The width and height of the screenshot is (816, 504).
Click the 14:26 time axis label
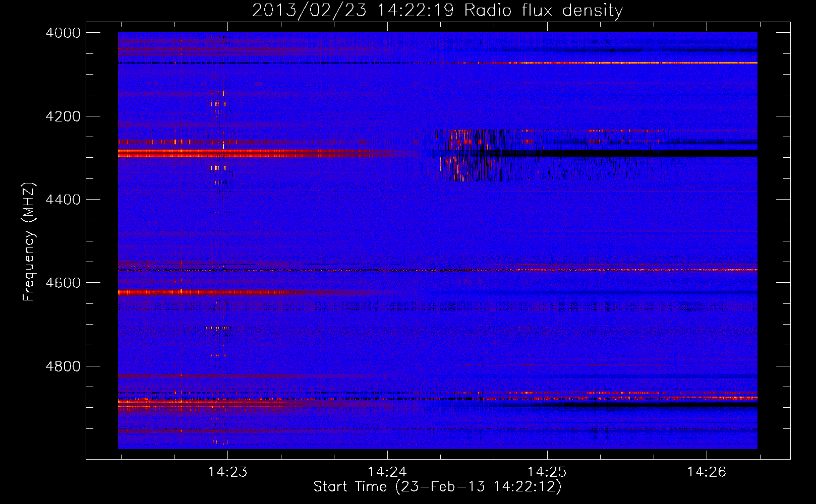coord(707,472)
